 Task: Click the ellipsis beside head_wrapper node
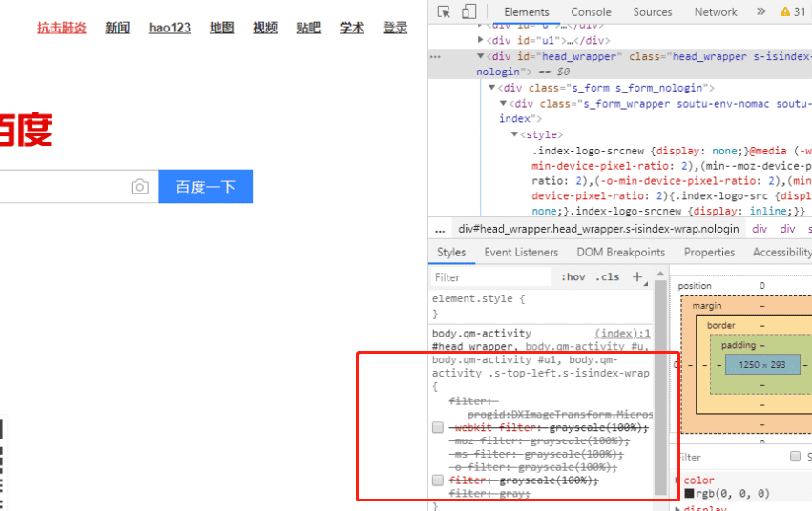pyautogui.click(x=435, y=56)
